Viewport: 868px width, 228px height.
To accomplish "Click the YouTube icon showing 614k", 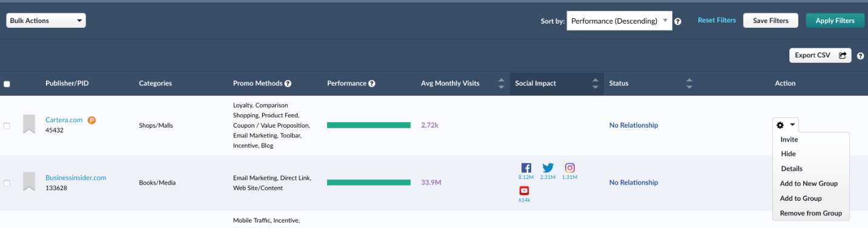I will tap(525, 191).
